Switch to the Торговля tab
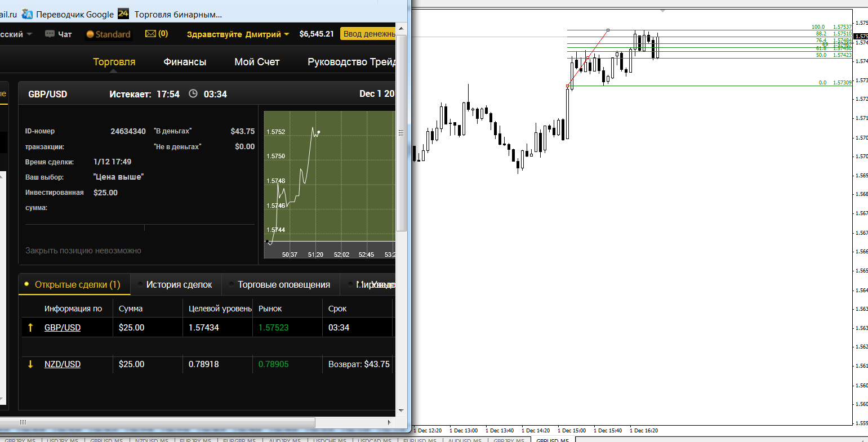This screenshot has width=868, height=442. click(x=114, y=62)
